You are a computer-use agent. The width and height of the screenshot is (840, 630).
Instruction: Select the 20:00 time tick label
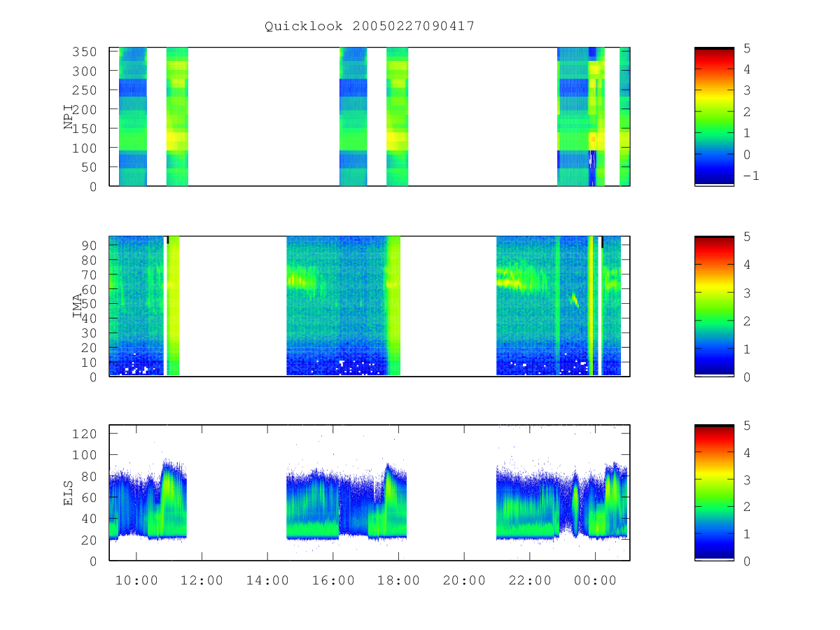465,580
